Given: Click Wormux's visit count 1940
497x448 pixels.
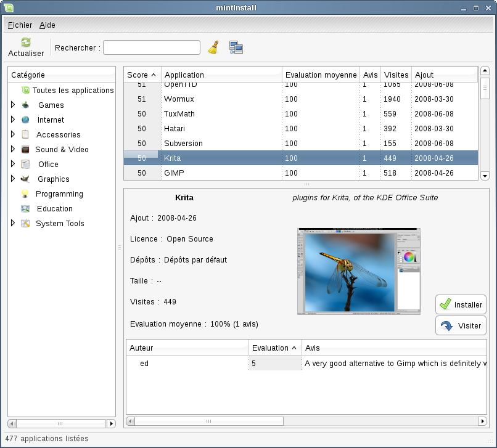Looking at the screenshot, I should pos(392,99).
